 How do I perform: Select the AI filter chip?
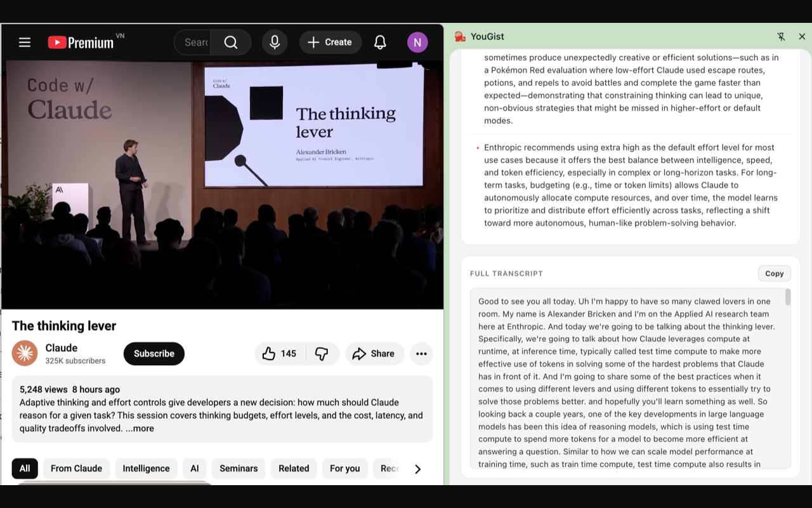tap(195, 469)
